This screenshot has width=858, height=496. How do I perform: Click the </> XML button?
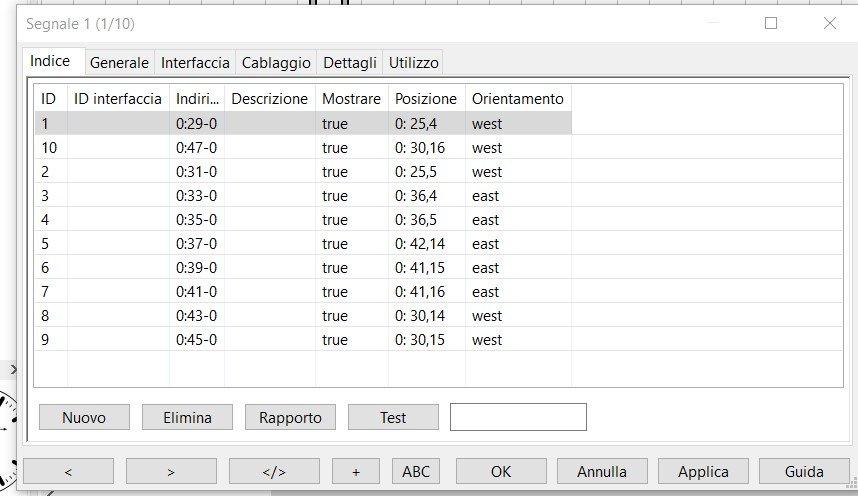point(274,471)
